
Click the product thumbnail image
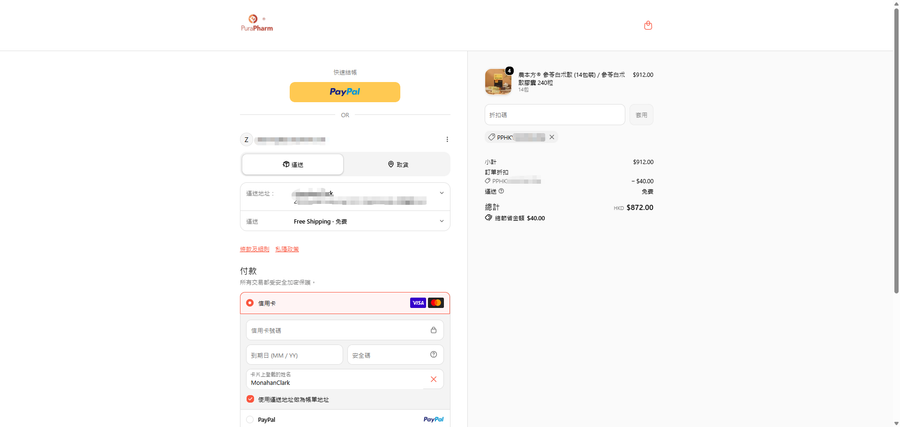tap(498, 81)
